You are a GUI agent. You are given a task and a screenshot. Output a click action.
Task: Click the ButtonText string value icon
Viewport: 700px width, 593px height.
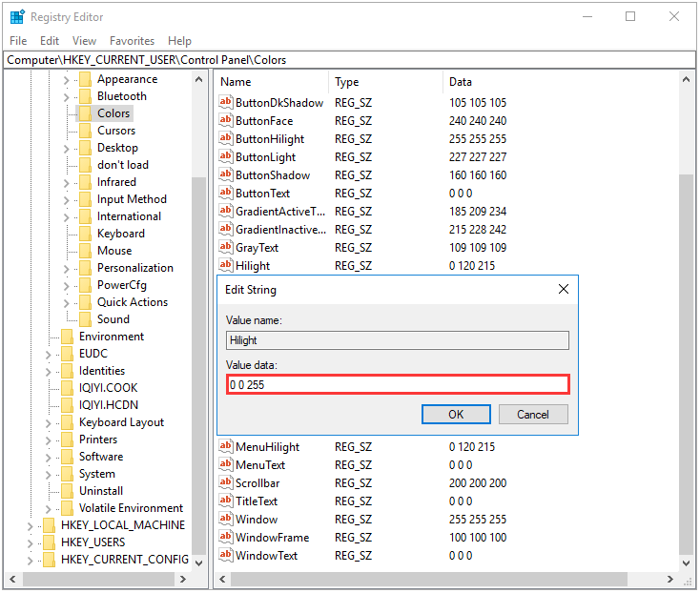tap(226, 193)
